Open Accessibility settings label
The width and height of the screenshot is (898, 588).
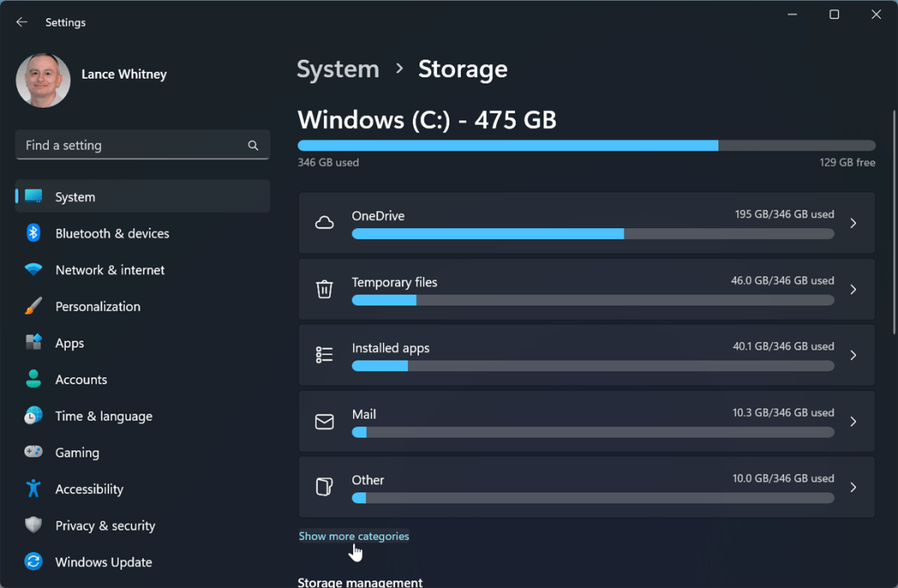coord(89,490)
